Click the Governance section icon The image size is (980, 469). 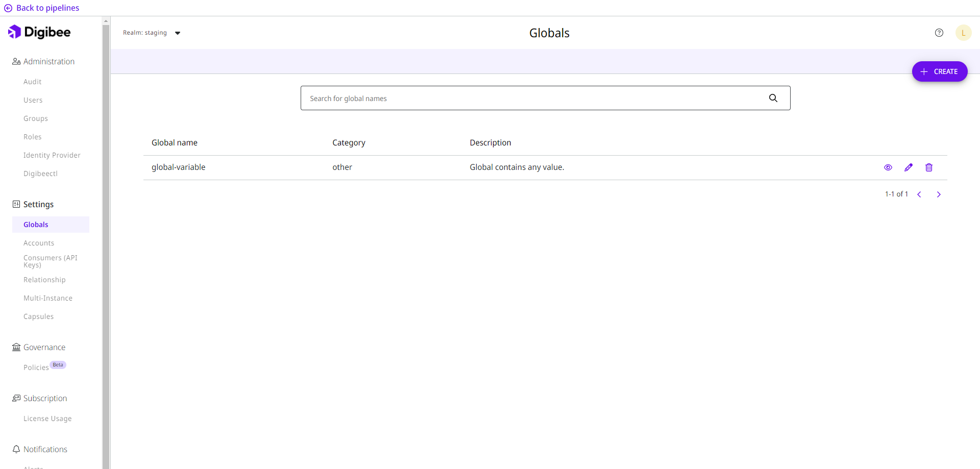[x=15, y=347]
